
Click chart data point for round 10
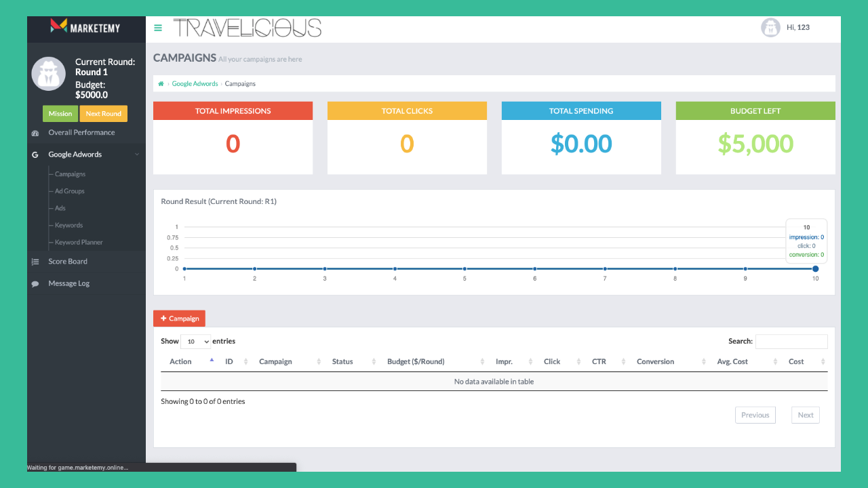815,269
